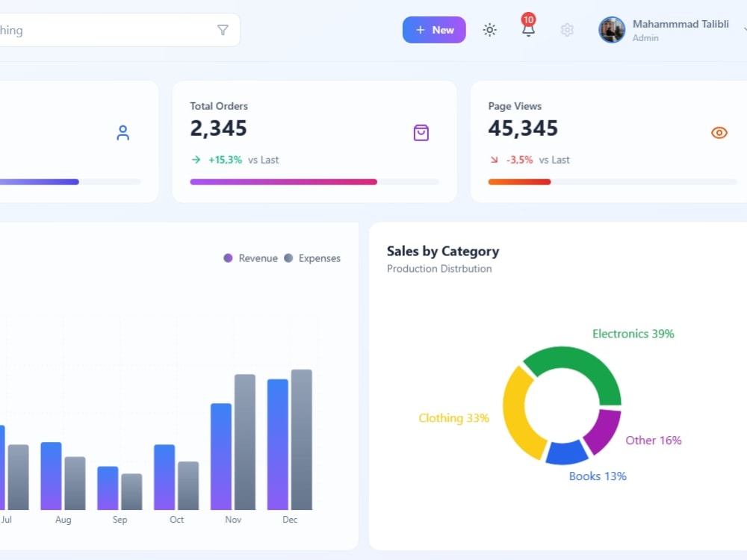Open the notifications bell icon
Image resolution: width=747 pixels, height=560 pixels.
click(x=528, y=31)
